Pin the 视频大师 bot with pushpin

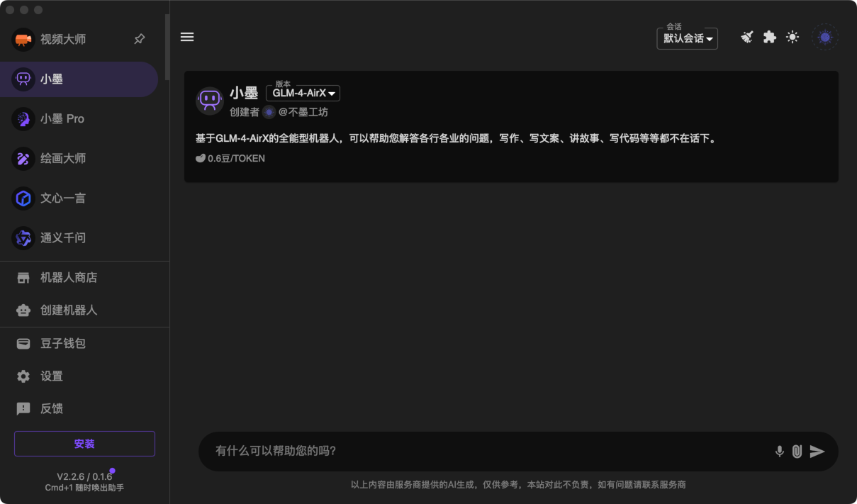tap(140, 40)
